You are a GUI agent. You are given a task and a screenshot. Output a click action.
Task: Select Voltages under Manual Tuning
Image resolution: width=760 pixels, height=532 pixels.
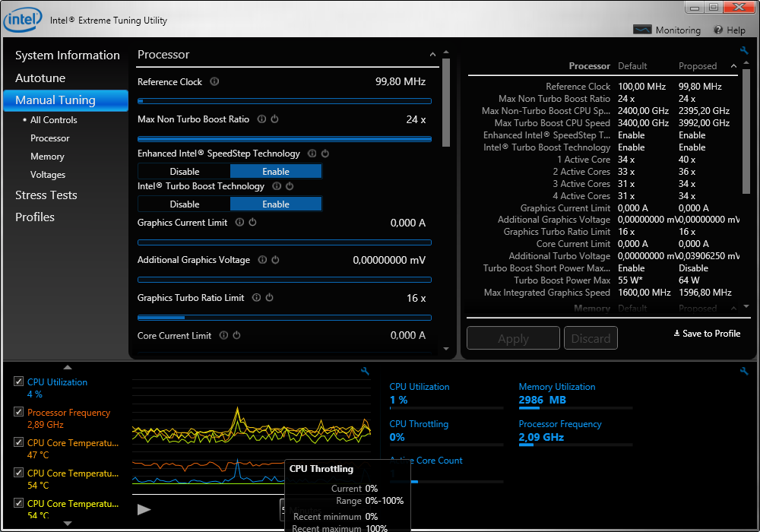(47, 175)
